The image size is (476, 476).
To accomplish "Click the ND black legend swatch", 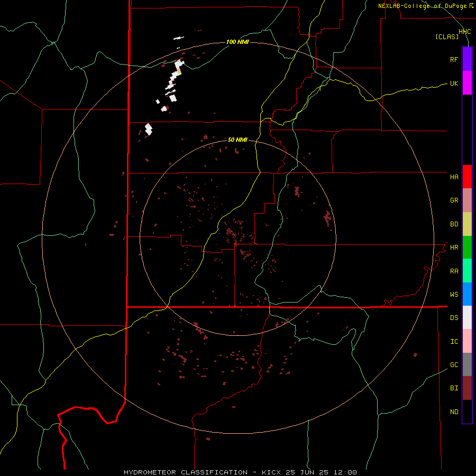I will coord(467,411).
